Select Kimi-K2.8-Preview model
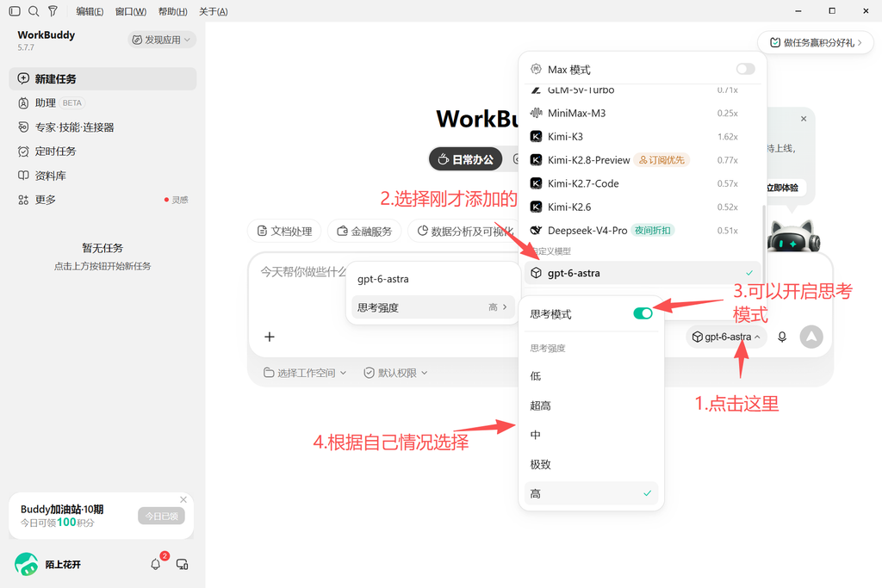 coord(643,160)
